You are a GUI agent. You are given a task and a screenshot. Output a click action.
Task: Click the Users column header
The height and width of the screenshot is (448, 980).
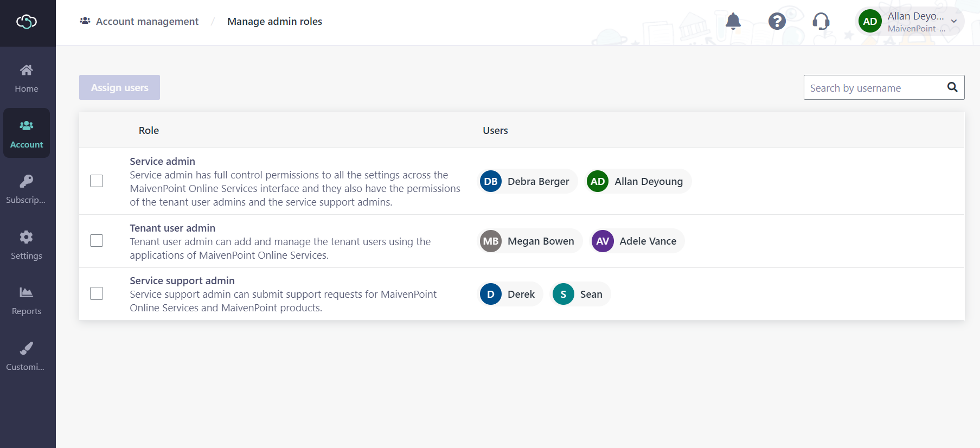(495, 130)
